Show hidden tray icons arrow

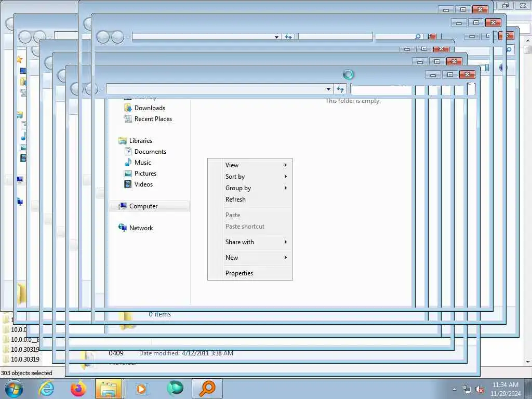pyautogui.click(x=454, y=389)
